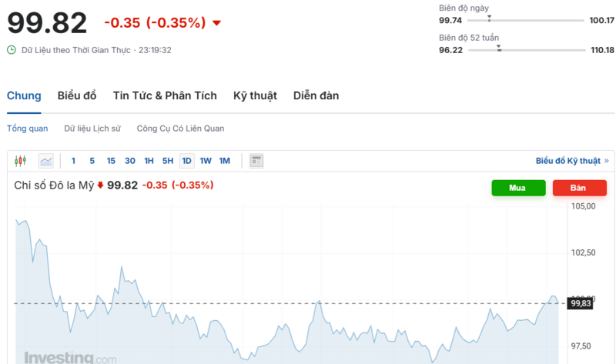Switch to candlestick chart type

pos(20,161)
